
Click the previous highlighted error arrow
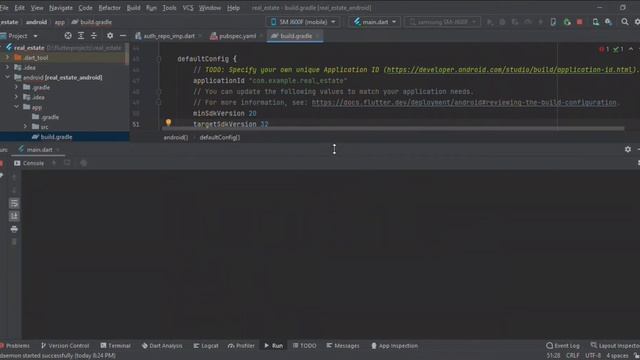pos(631,49)
